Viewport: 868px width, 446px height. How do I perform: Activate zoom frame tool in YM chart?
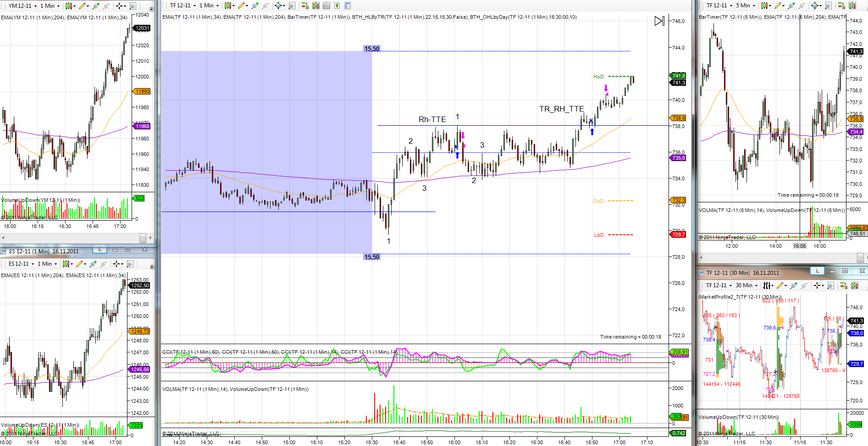click(133, 6)
